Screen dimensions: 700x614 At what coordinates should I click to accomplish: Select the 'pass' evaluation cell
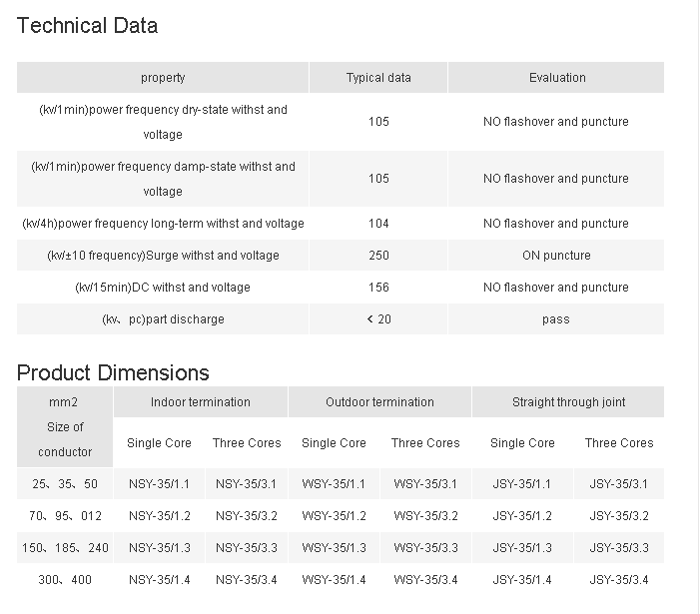click(556, 319)
